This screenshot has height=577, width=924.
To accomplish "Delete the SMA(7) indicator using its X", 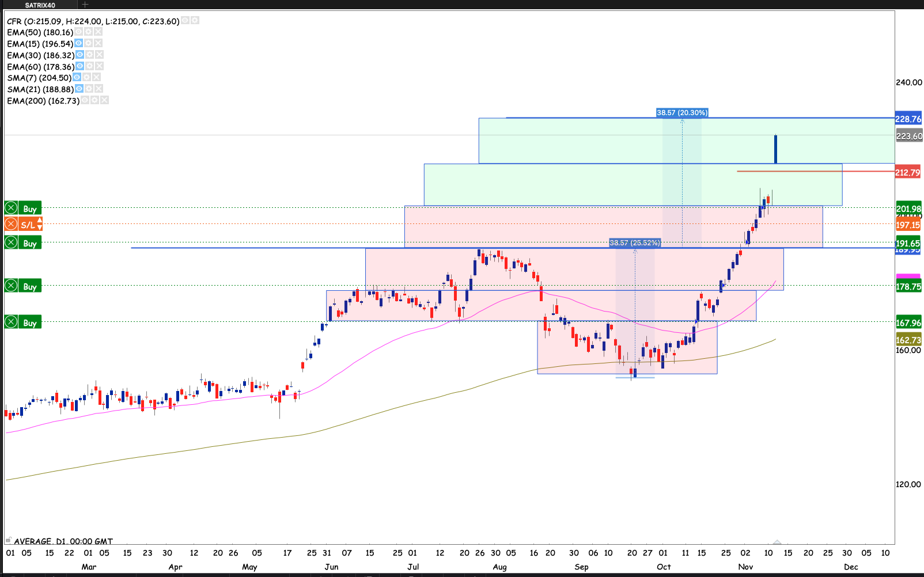I will [x=97, y=77].
